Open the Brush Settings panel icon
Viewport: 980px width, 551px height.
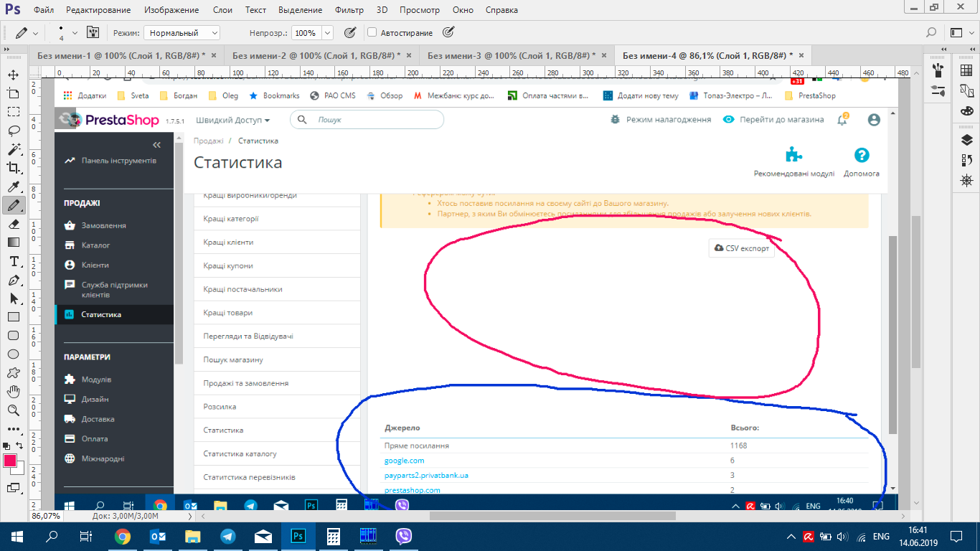tap(938, 90)
